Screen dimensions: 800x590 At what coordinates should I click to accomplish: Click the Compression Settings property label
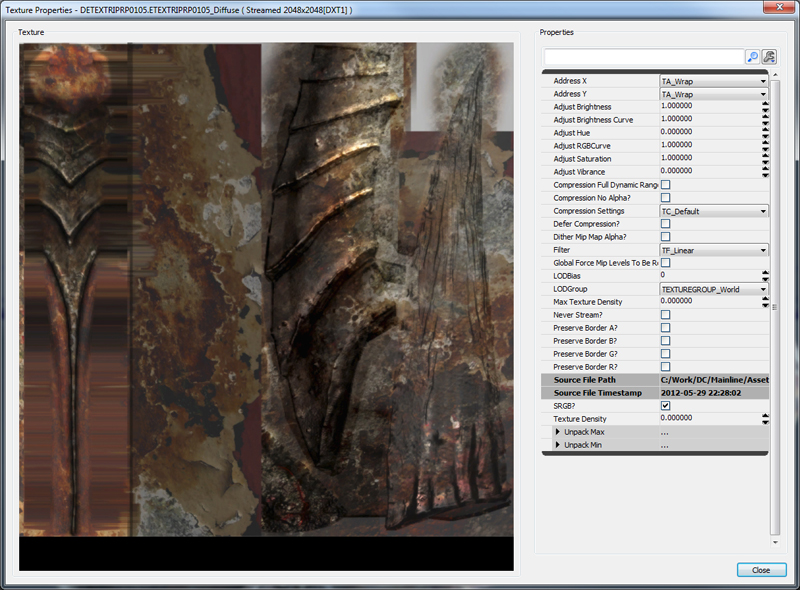coord(589,211)
